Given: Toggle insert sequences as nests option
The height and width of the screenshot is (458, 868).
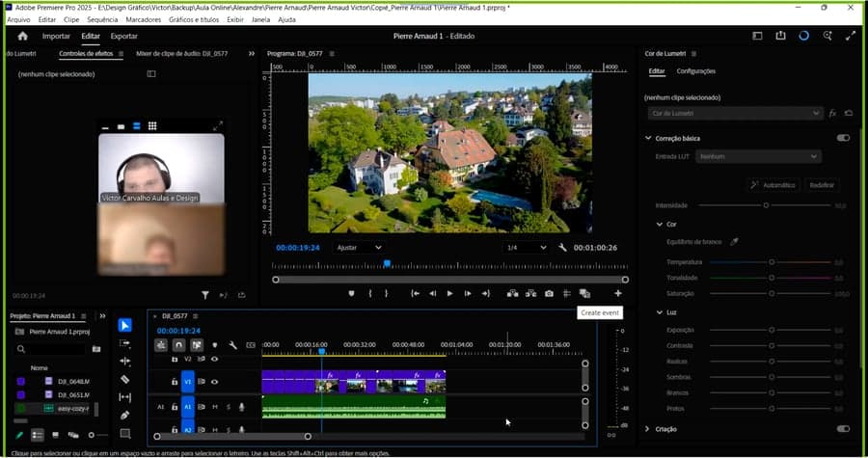Looking at the screenshot, I should pyautogui.click(x=161, y=345).
